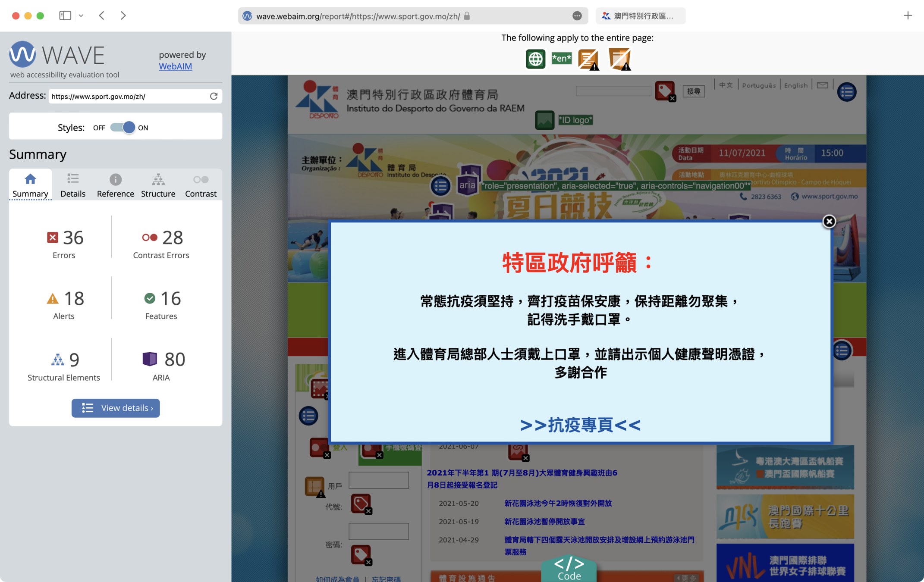Click the green *en* language indicator icon
Screen dimensions: 924x582
click(x=562, y=58)
